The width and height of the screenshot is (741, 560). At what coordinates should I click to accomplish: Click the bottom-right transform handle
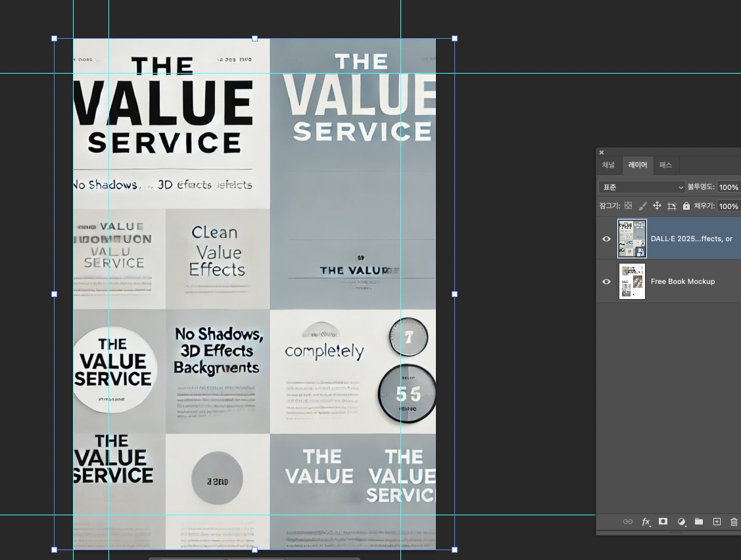click(x=454, y=549)
